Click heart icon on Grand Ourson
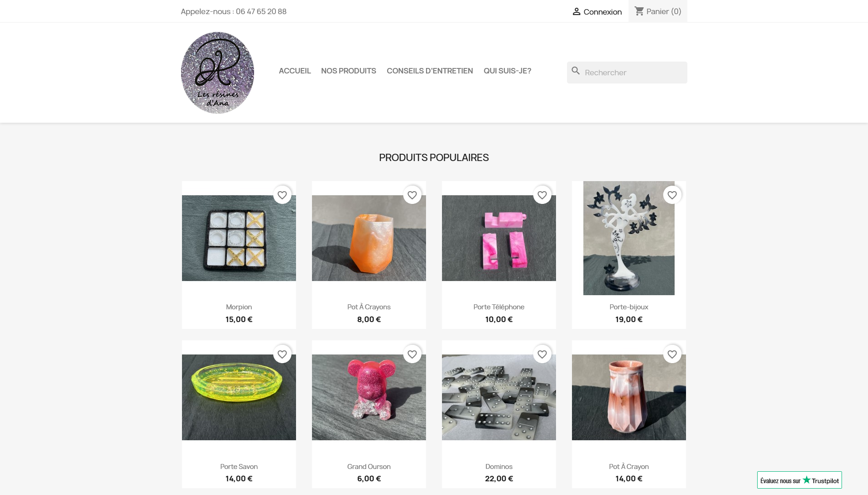The height and width of the screenshot is (495, 868). 412,354
